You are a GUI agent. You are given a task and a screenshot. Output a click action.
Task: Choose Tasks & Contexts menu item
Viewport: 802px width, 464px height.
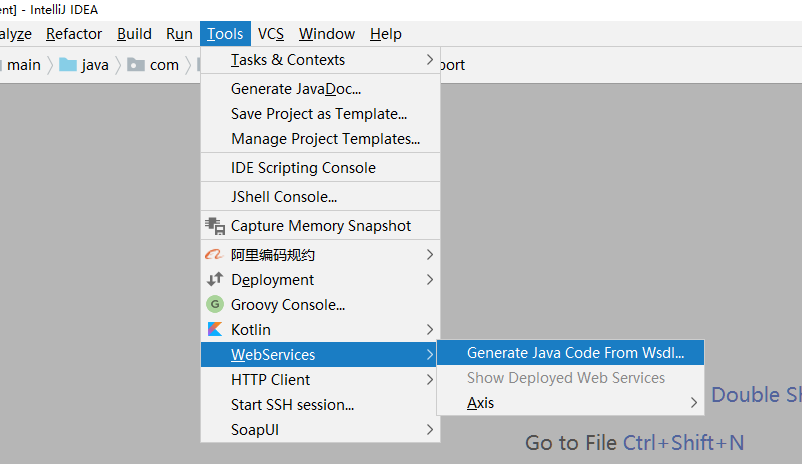click(x=320, y=60)
